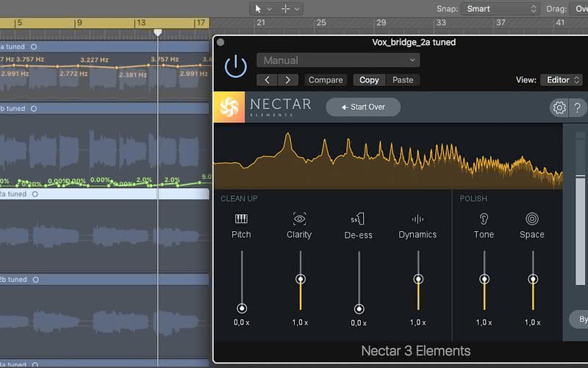
Task: Toggle the Nectar plugin power button
Action: click(x=235, y=66)
